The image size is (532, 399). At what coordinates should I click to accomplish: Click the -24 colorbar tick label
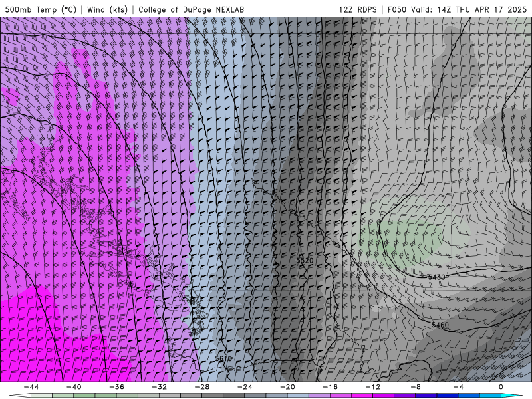point(245,387)
